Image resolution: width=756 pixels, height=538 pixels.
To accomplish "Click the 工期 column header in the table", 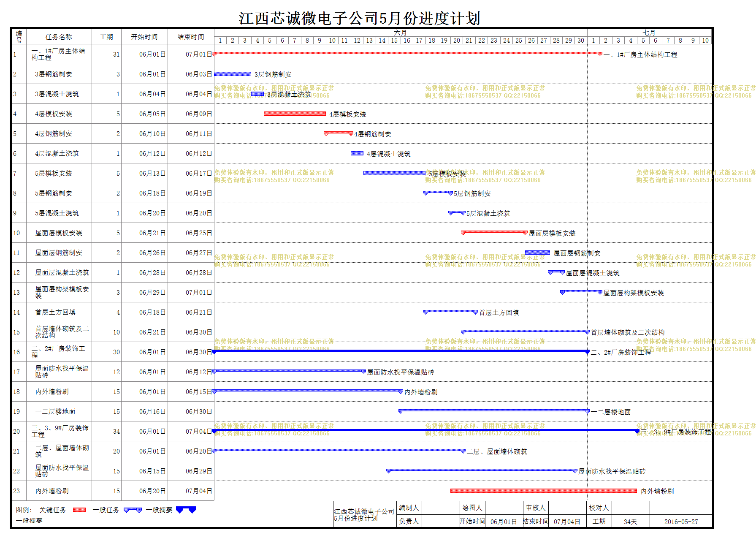I will [106, 37].
